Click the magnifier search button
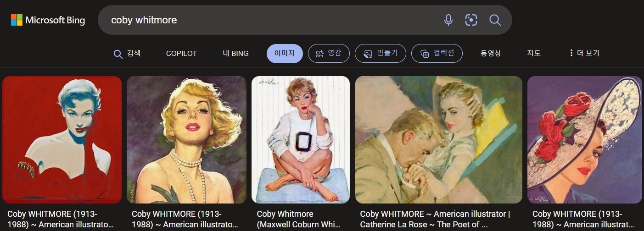This screenshot has width=644, height=231. [495, 20]
